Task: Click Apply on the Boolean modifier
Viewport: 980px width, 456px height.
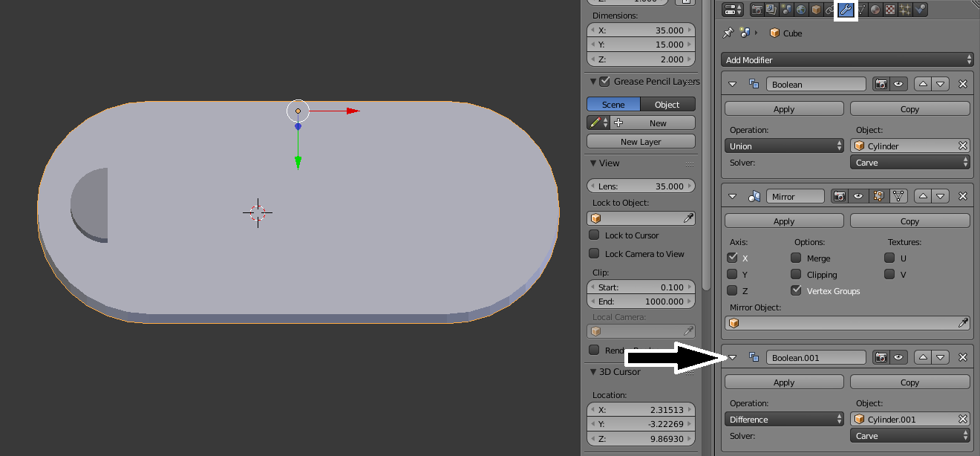Action: [784, 109]
